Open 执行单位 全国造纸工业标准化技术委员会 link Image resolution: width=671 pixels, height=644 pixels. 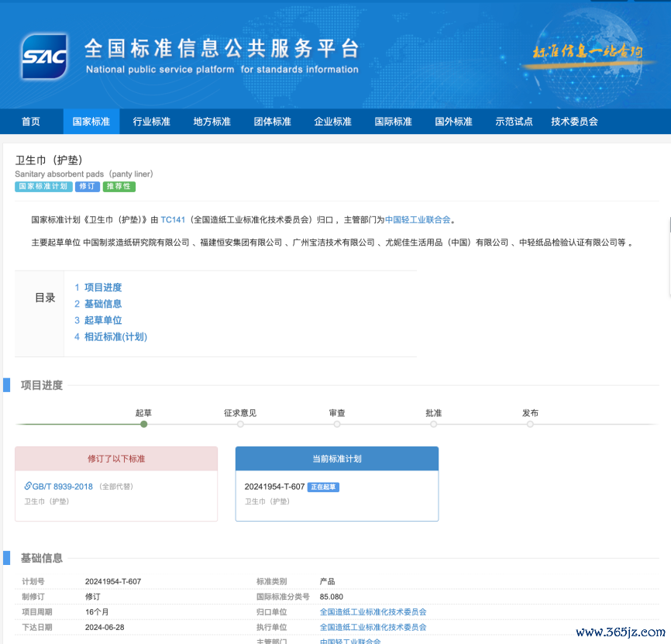click(373, 627)
